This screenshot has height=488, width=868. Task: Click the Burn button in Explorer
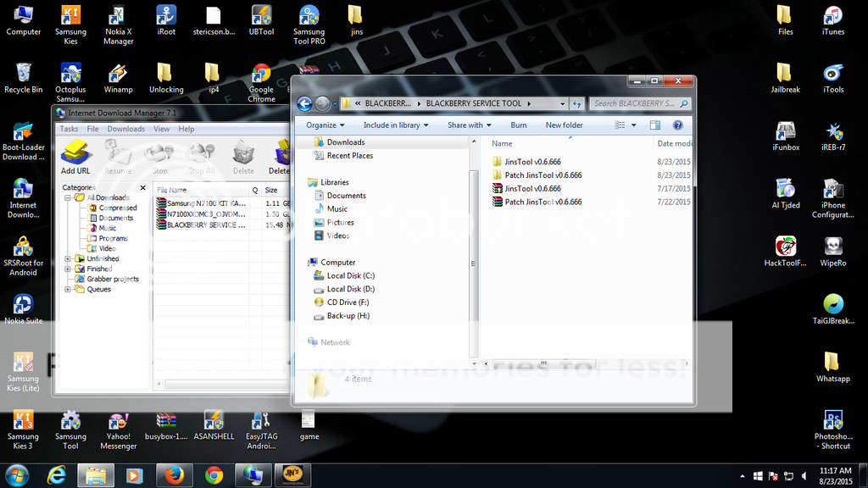click(518, 125)
